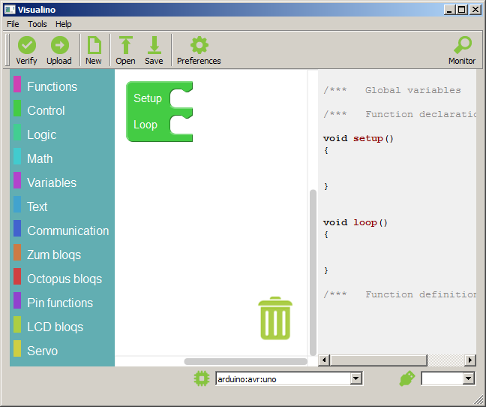Click the code pane right scroll arrow

pos(470,360)
